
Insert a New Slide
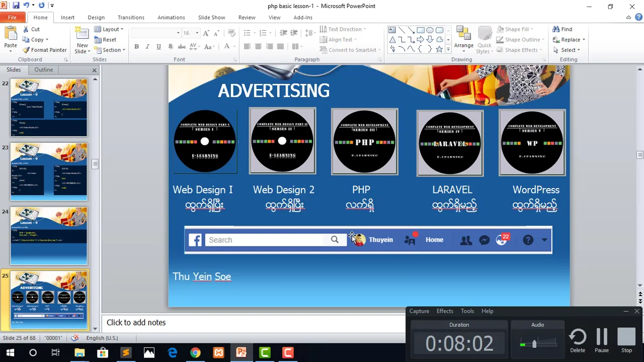(82, 40)
